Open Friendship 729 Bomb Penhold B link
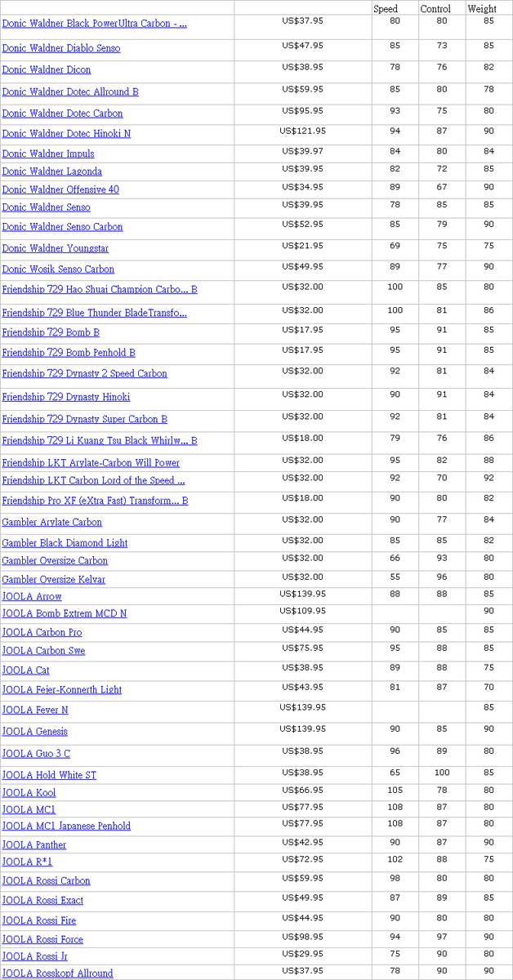Screen dimensions: 513x980 69,353
